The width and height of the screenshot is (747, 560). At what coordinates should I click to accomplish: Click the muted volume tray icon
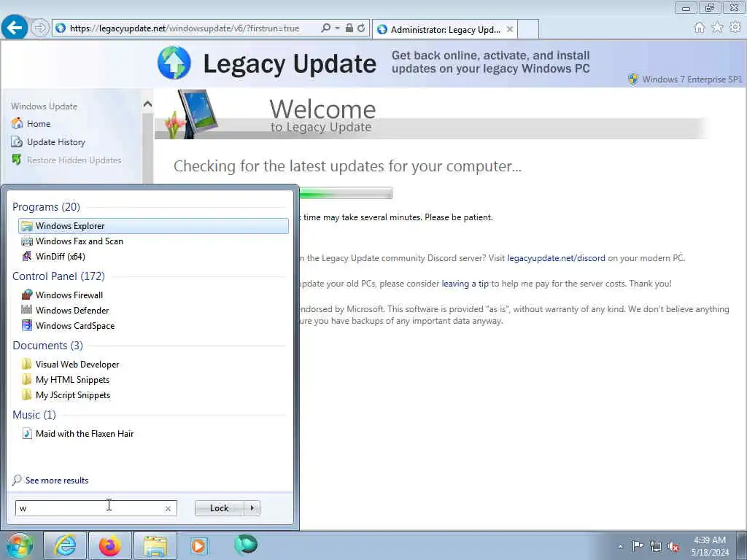673,546
